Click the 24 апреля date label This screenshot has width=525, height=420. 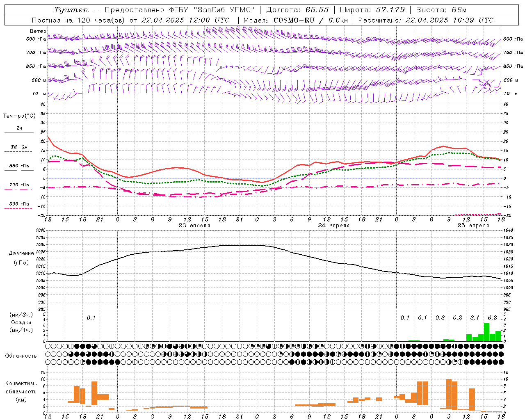coord(334,226)
